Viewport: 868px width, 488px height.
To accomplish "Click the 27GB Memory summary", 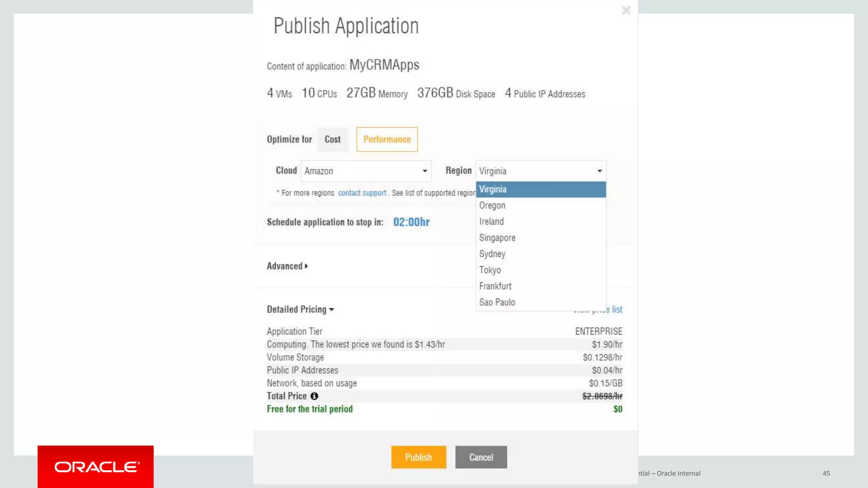I will click(377, 93).
